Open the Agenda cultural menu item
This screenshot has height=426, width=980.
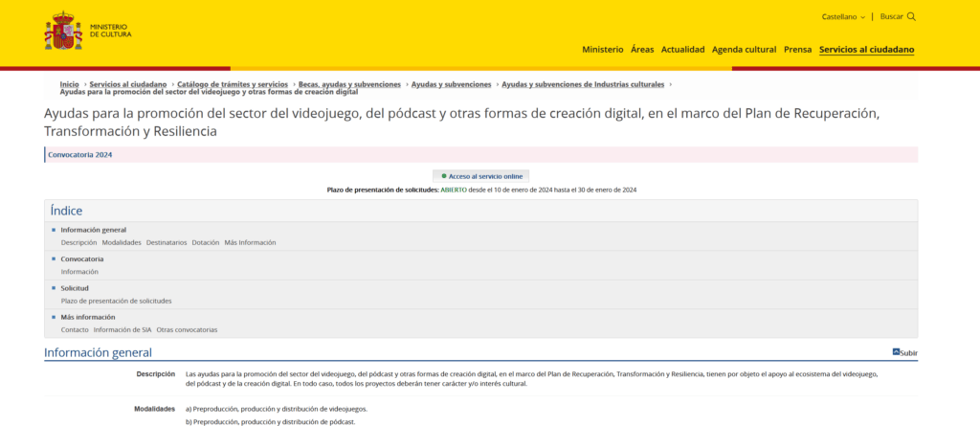744,50
